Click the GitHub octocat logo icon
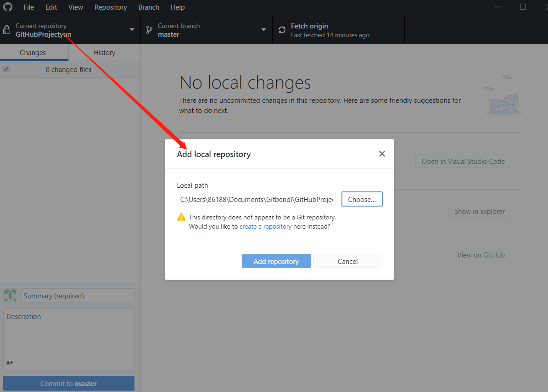This screenshot has width=548, height=392. pos(8,7)
